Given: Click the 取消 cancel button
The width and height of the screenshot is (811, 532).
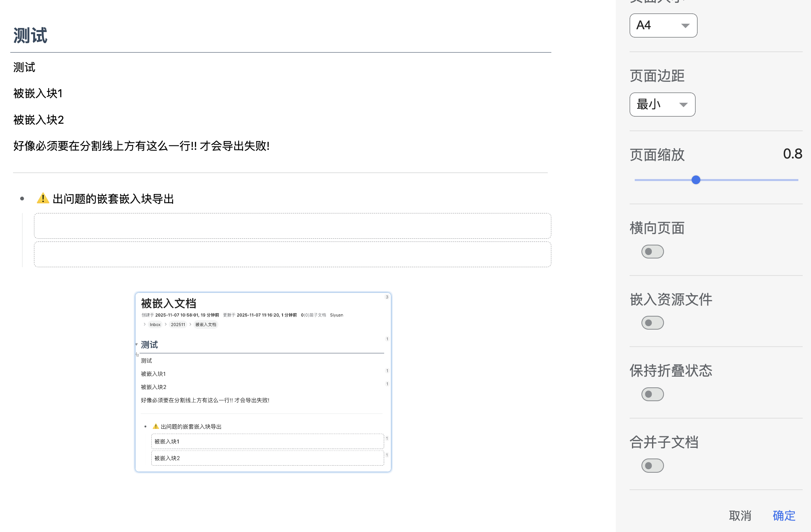Looking at the screenshot, I should coord(740,515).
